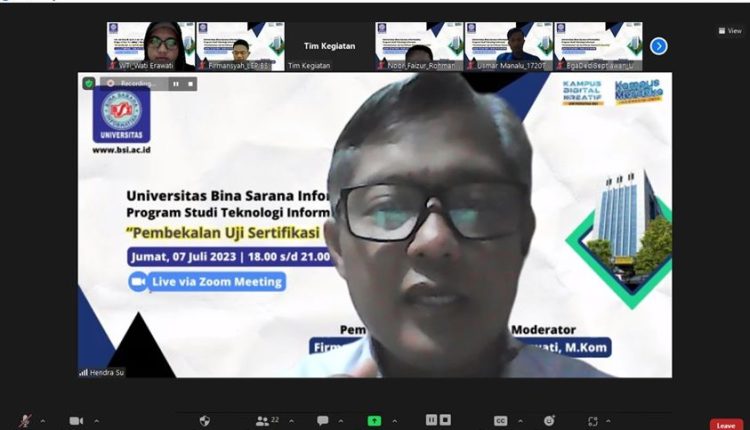
Task: Select WTI_Wati Erawati video thumbnail
Action: (x=151, y=46)
